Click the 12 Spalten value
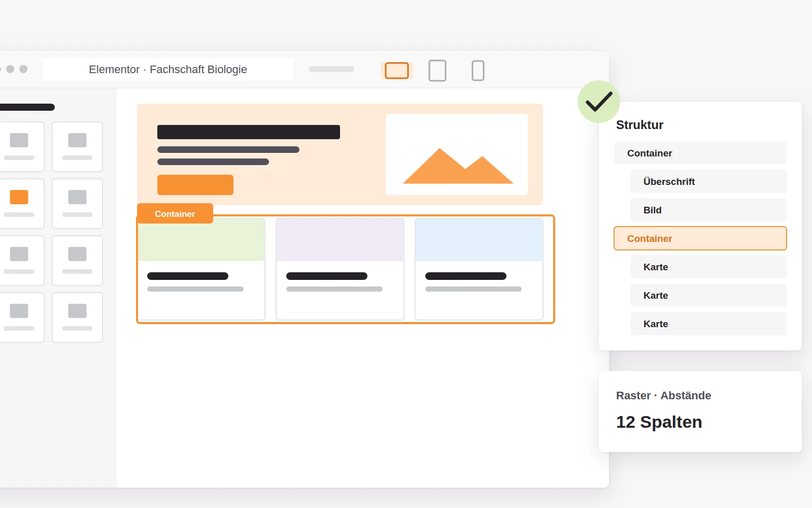This screenshot has height=508, width=812. 659,422
